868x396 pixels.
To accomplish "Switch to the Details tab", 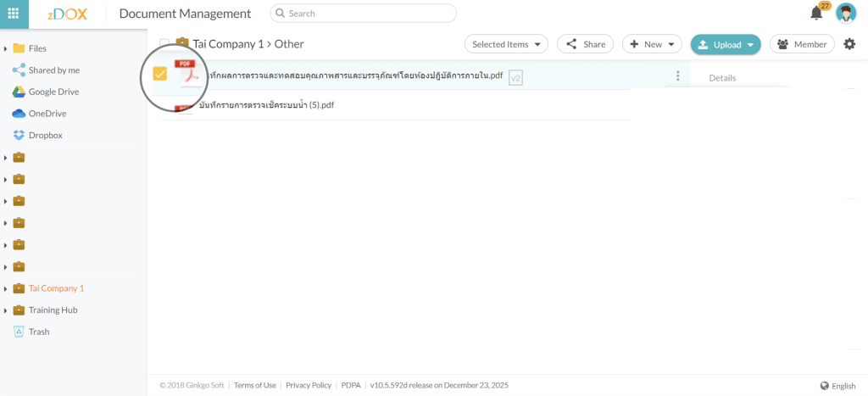I will click(722, 78).
